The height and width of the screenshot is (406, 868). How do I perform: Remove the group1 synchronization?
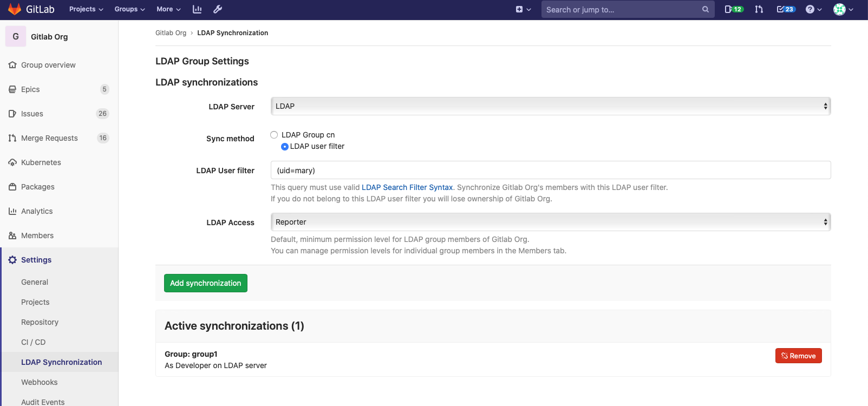click(x=799, y=356)
